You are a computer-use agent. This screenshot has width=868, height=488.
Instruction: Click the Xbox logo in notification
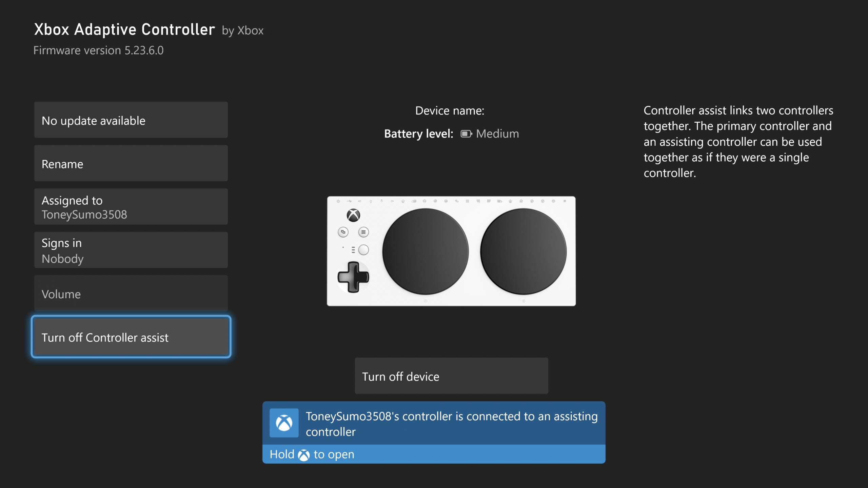[x=284, y=423]
